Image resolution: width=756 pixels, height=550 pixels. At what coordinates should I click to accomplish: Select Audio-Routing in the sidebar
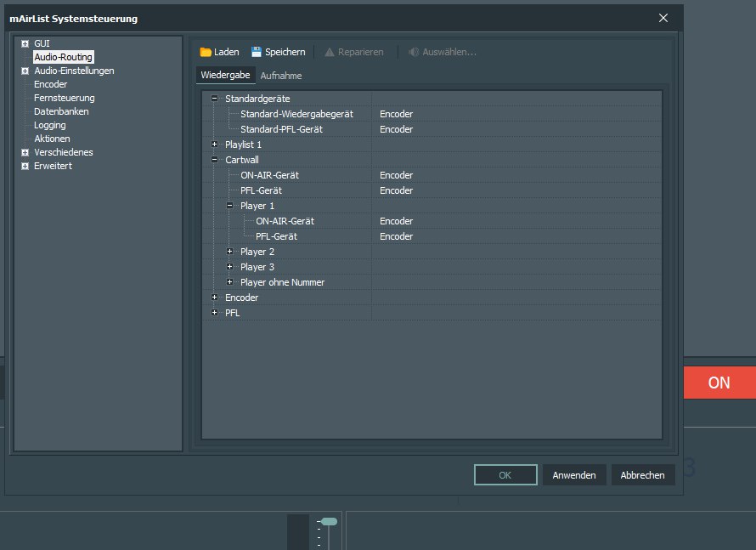63,57
